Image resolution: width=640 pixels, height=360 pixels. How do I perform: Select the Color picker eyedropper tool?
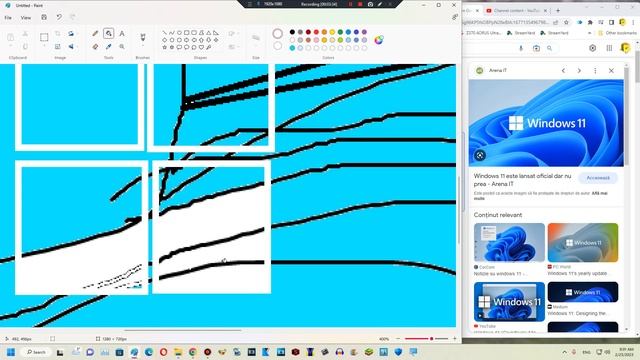pyautogui.click(x=109, y=47)
